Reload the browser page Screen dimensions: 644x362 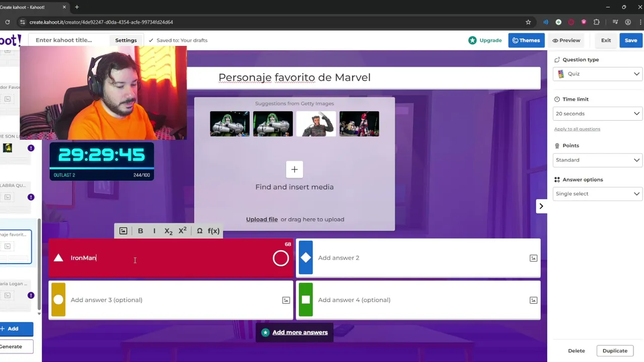[x=8, y=22]
